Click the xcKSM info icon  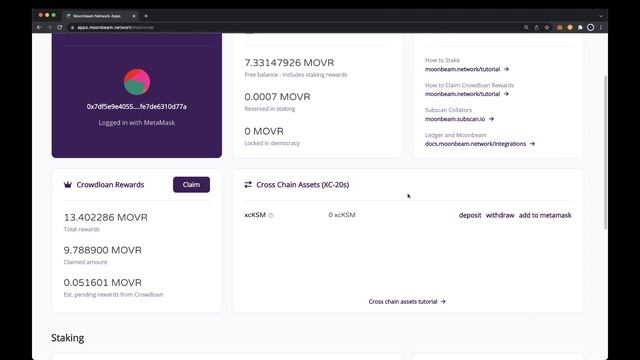[271, 216]
